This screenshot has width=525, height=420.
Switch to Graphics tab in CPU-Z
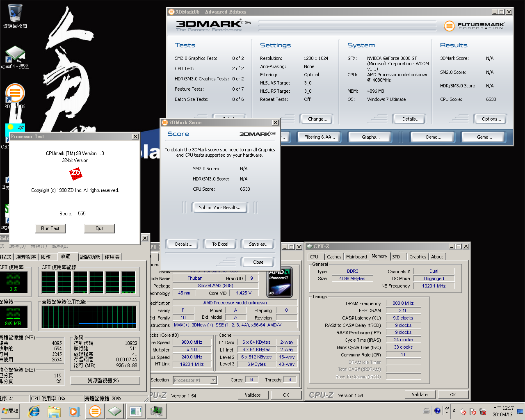coord(418,257)
